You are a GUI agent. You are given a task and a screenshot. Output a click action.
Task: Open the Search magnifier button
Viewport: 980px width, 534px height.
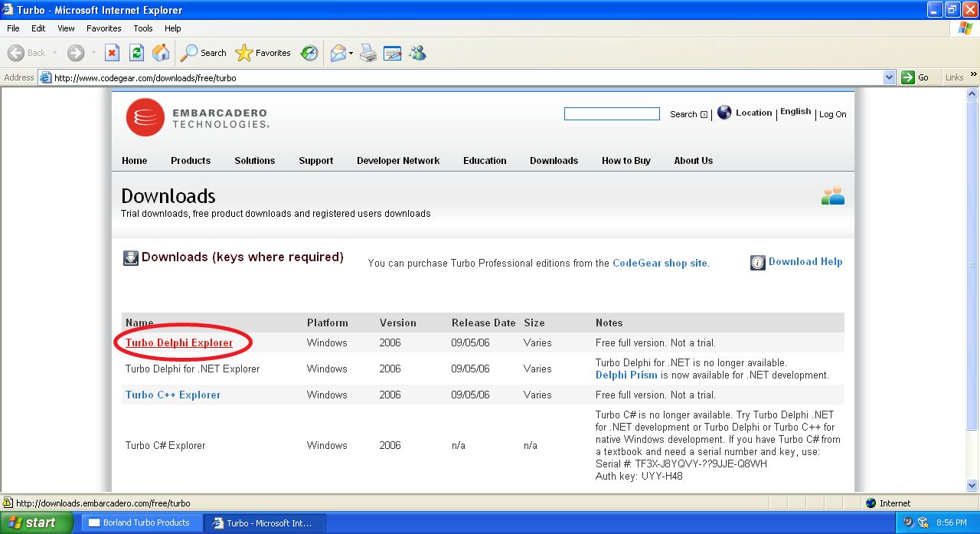(204, 53)
